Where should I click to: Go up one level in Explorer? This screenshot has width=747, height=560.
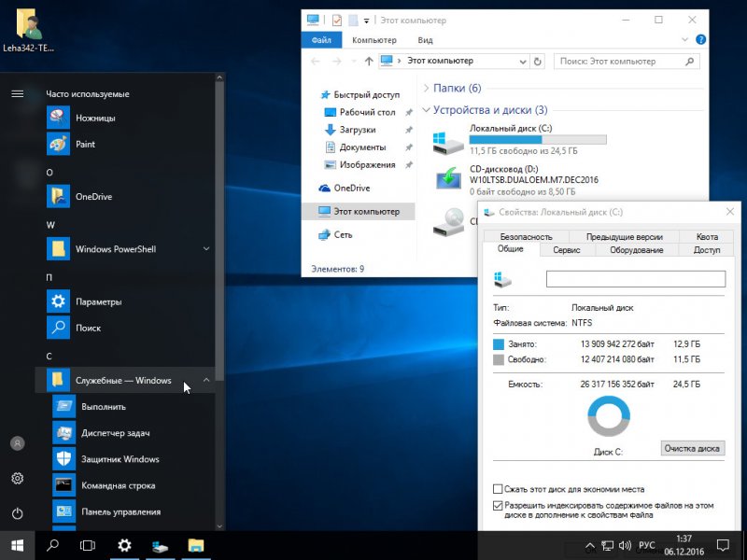tap(369, 61)
